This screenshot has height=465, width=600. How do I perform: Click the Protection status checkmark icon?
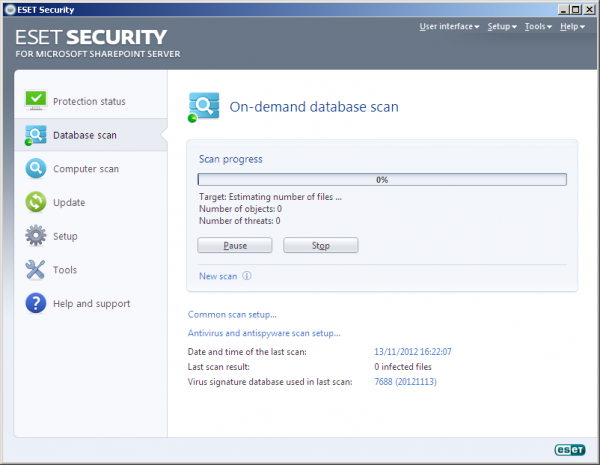(36, 101)
